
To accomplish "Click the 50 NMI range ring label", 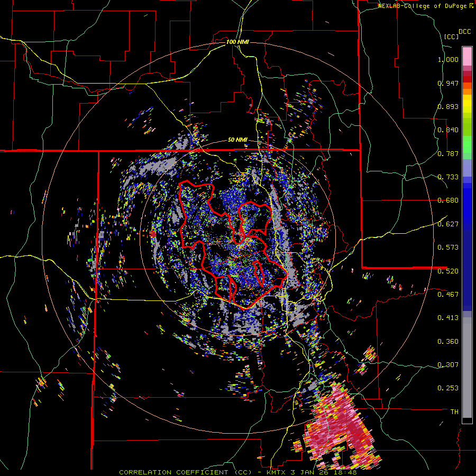I will [x=237, y=140].
